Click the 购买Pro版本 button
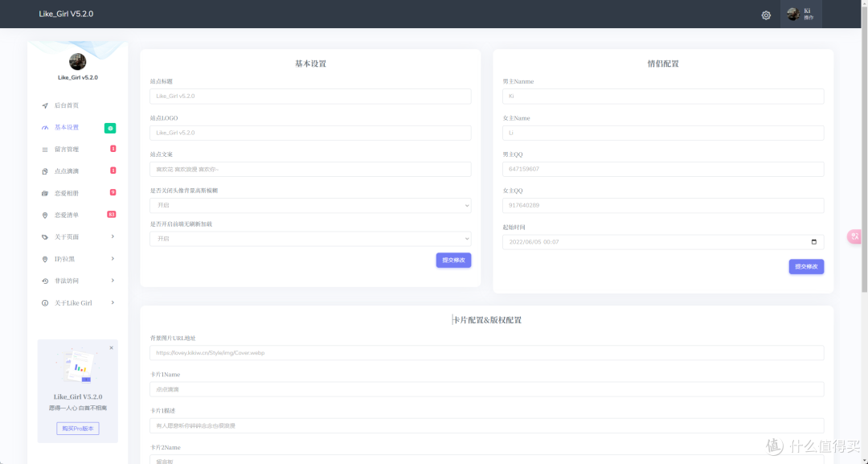 pos(77,428)
